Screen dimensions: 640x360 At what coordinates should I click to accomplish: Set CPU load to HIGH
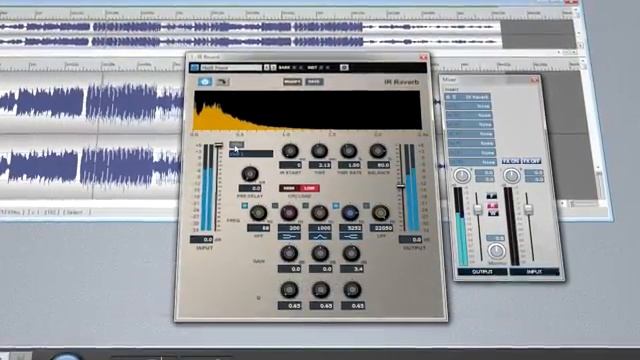tap(289, 188)
